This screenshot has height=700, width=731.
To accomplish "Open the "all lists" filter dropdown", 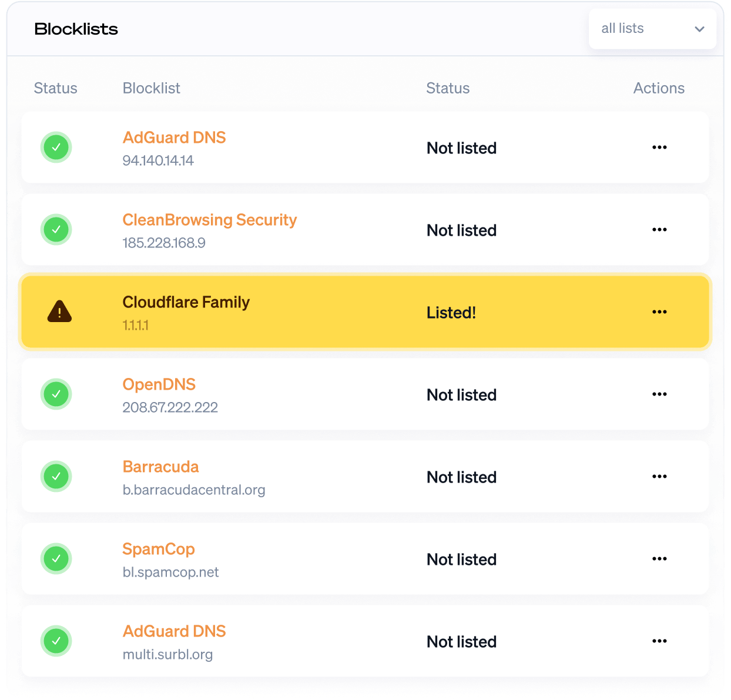I will [x=652, y=29].
